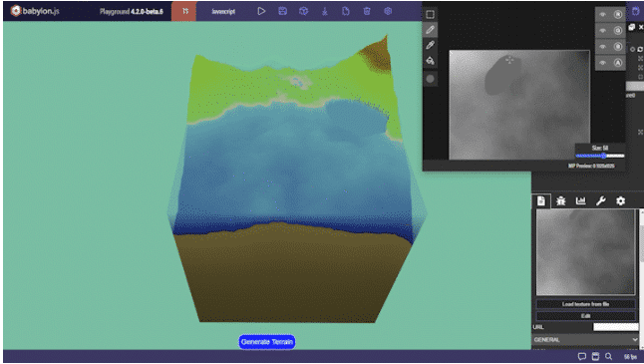Save the playground snippet
This screenshot has height=364, width=644.
click(x=282, y=11)
